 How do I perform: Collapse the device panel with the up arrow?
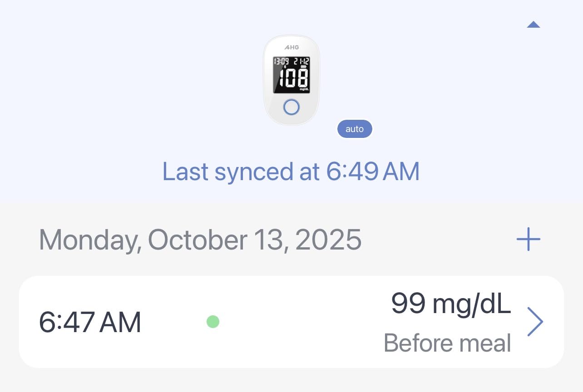coord(534,24)
